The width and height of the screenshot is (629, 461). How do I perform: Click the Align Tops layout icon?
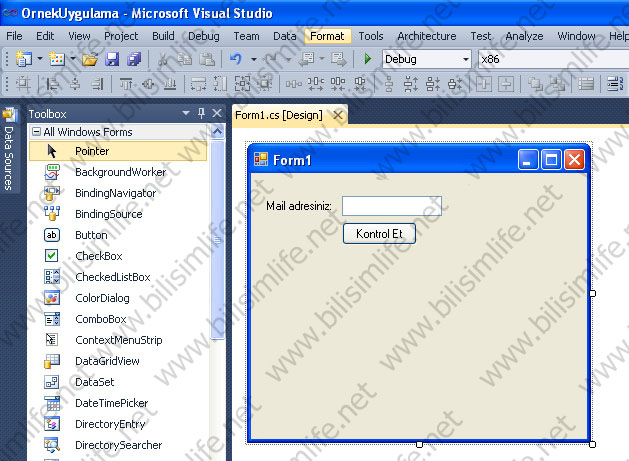tap(126, 84)
